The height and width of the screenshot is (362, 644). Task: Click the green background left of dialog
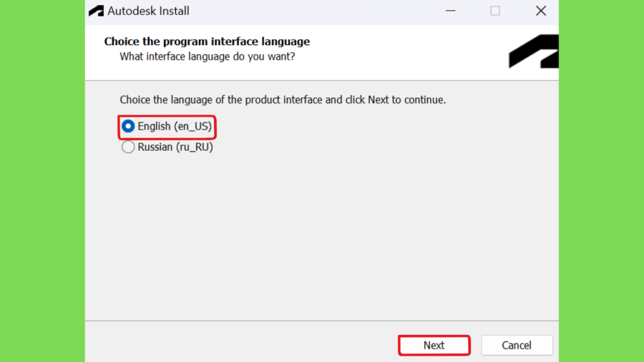pyautogui.click(x=42, y=181)
